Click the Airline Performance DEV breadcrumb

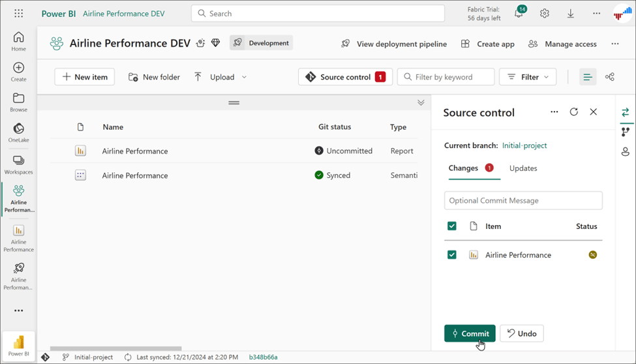(124, 14)
